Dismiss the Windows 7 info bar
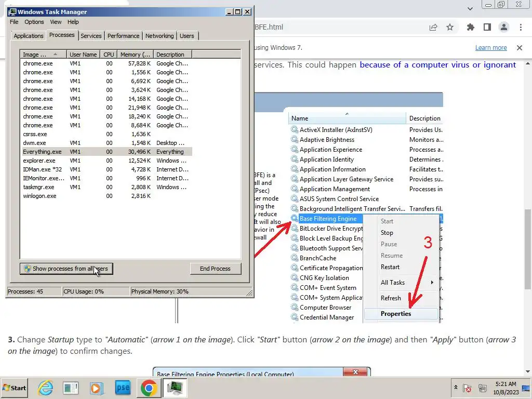 point(520,48)
